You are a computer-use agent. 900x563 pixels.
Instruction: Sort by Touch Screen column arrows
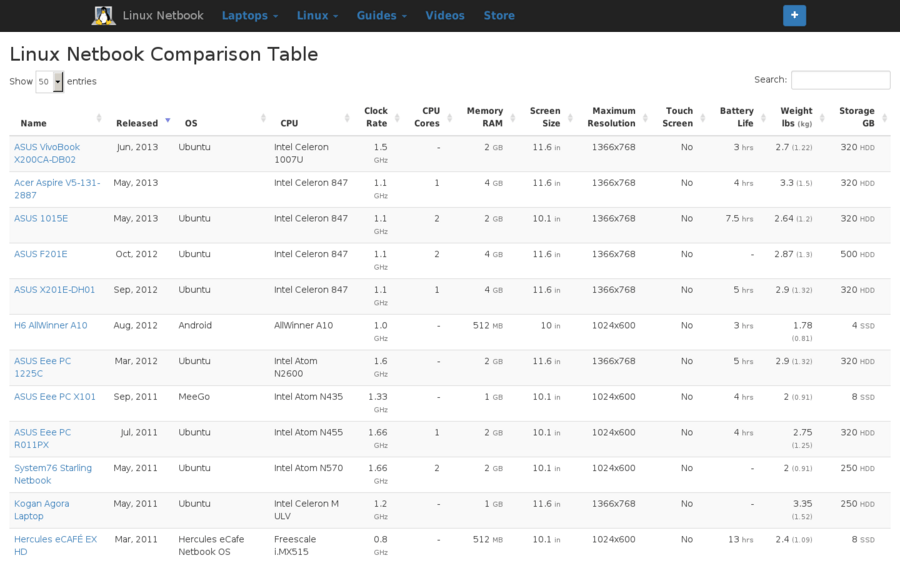click(x=703, y=118)
